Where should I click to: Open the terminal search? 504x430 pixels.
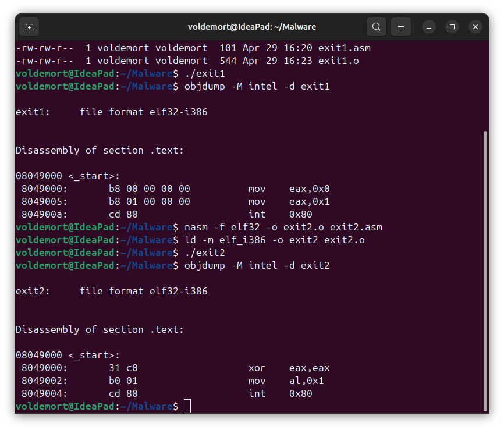(377, 27)
